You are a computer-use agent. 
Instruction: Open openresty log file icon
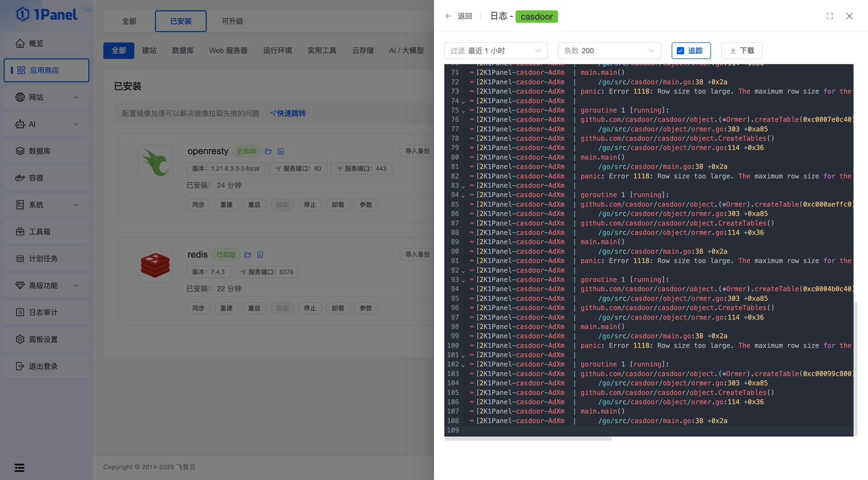281,151
